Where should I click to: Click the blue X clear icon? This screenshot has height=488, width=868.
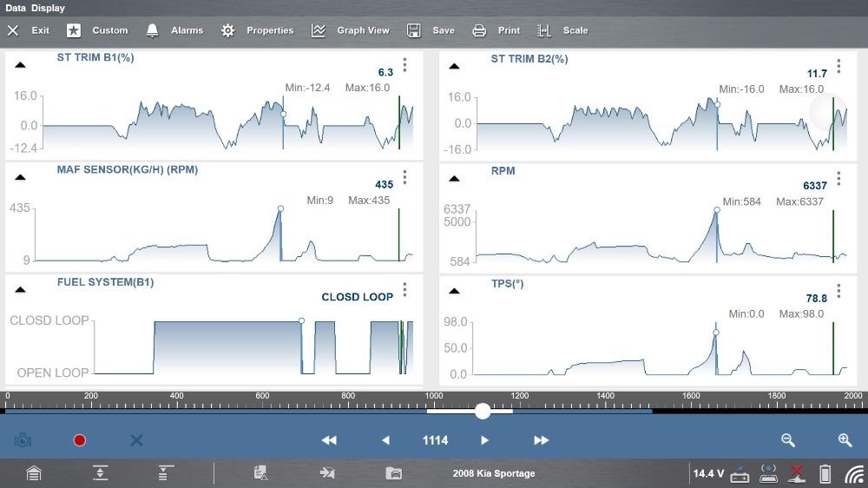(x=136, y=440)
